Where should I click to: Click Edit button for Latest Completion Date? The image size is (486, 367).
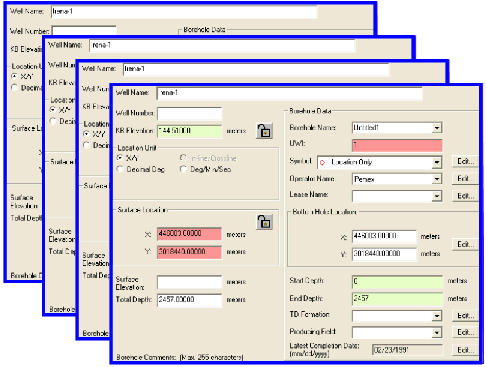pos(465,350)
